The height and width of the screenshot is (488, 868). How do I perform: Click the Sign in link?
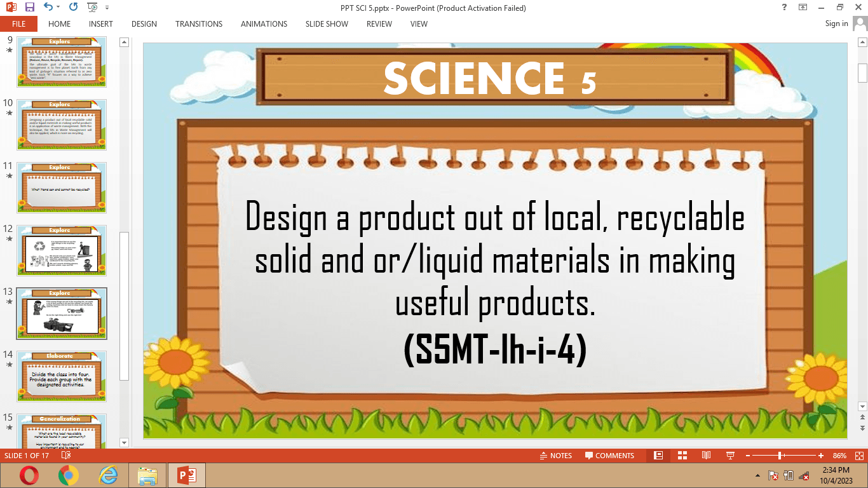pos(836,23)
